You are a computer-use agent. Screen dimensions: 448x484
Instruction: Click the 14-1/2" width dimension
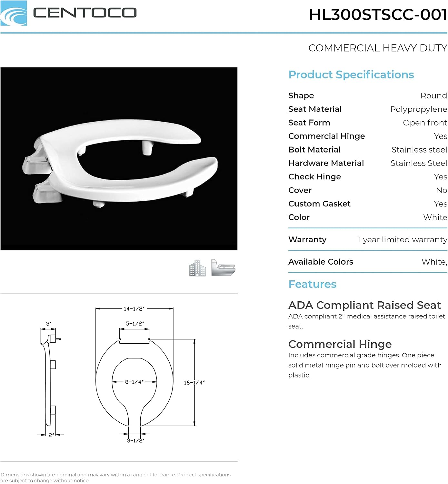[x=134, y=309]
